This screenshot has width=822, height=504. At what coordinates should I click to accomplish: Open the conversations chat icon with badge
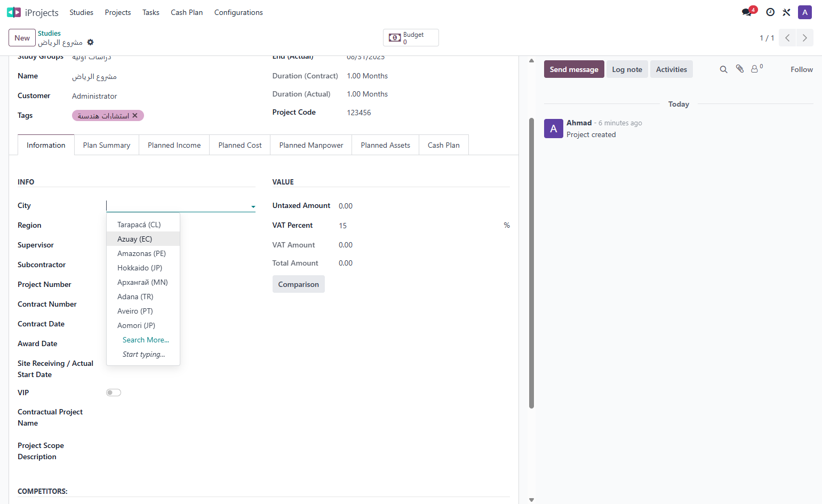748,12
